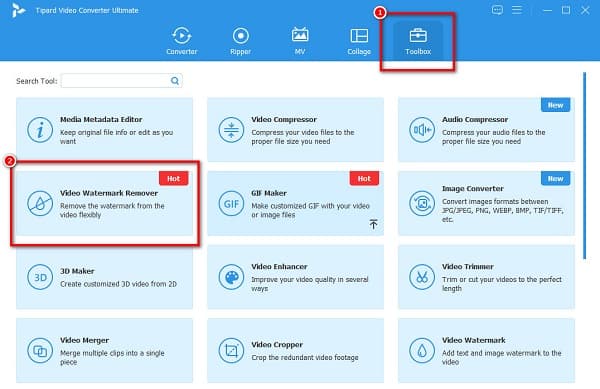Launch GIF Maker title
The image size is (600, 389).
[x=269, y=193]
